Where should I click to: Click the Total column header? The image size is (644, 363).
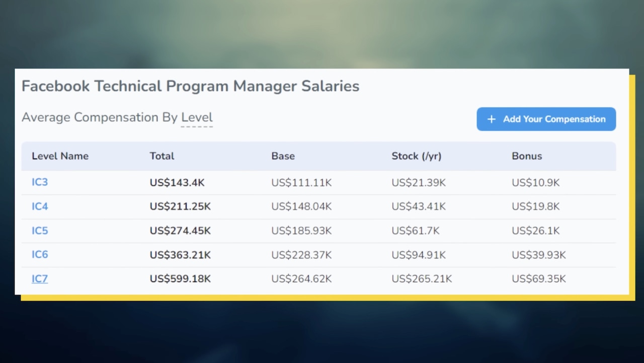[162, 156]
